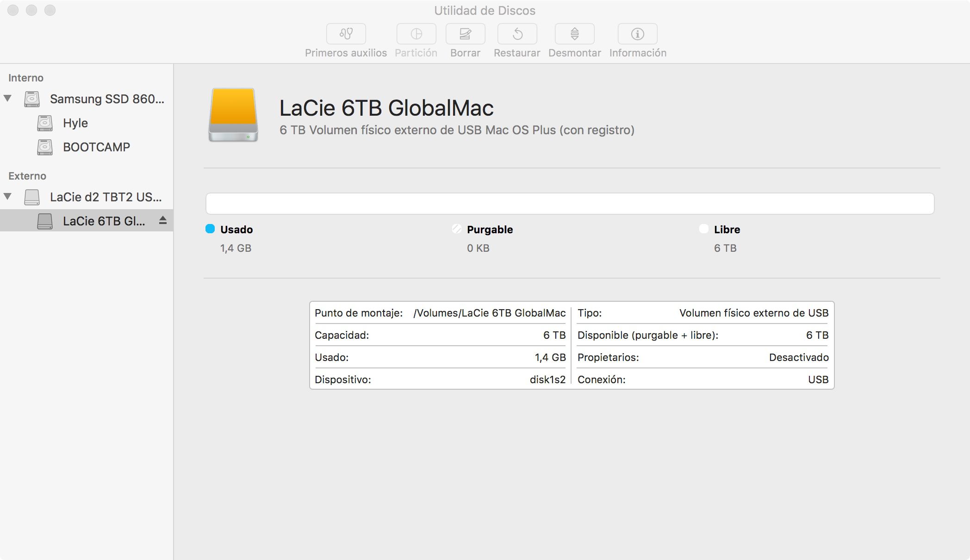Click the Restaurar restore icon
970x560 pixels.
tap(517, 34)
